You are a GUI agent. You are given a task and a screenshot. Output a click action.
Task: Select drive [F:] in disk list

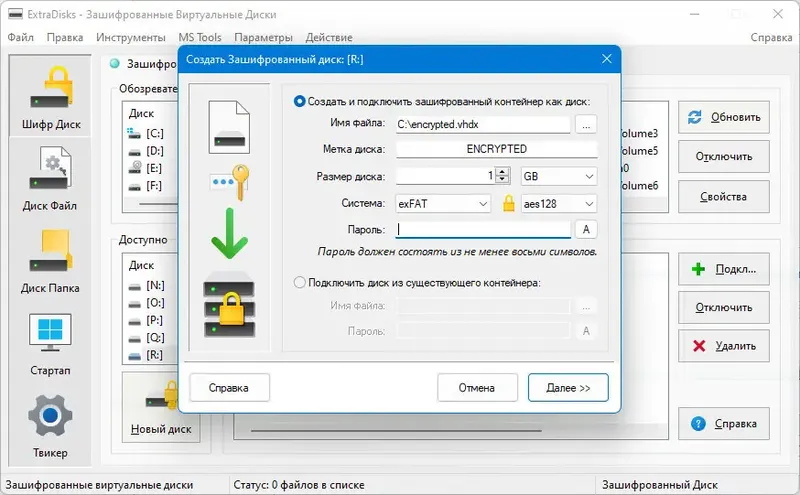[147, 186]
